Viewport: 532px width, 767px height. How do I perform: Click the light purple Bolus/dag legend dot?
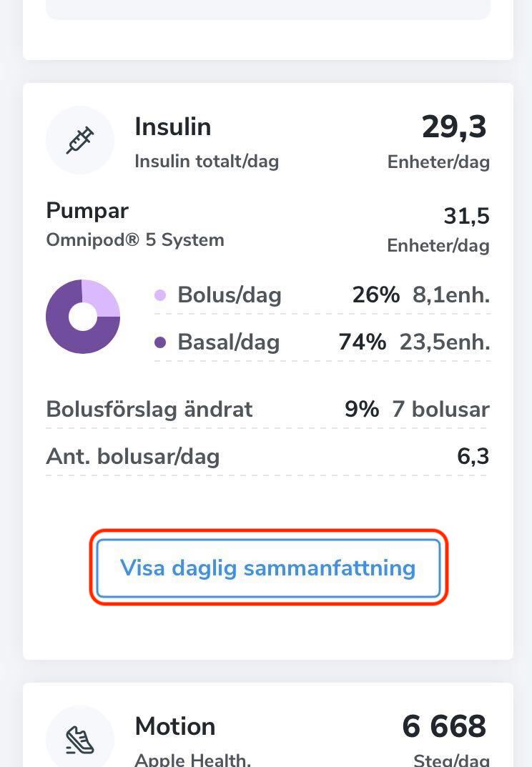[160, 295]
